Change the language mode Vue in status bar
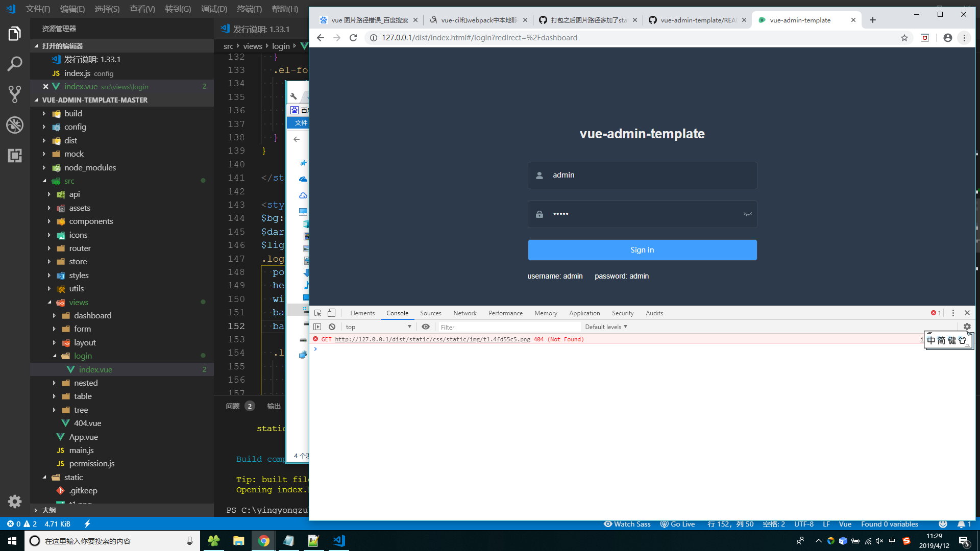The image size is (980, 551). point(845,524)
